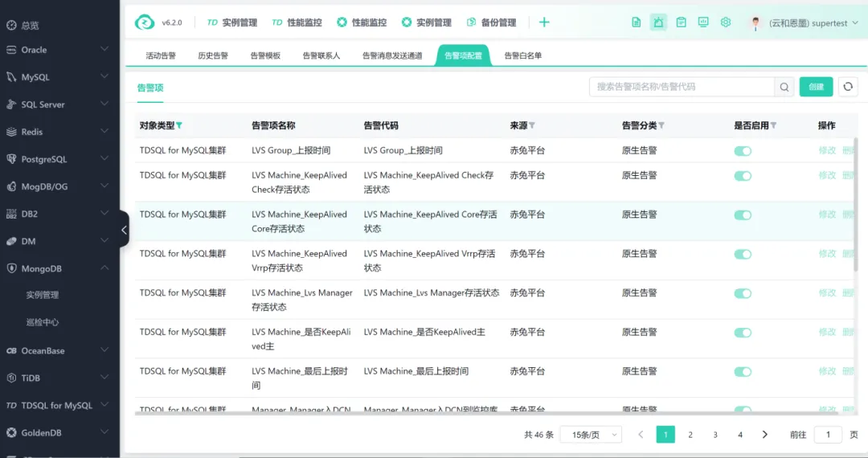Filter the 对象类型 column
Screen dimensions: 868x458
(179, 125)
